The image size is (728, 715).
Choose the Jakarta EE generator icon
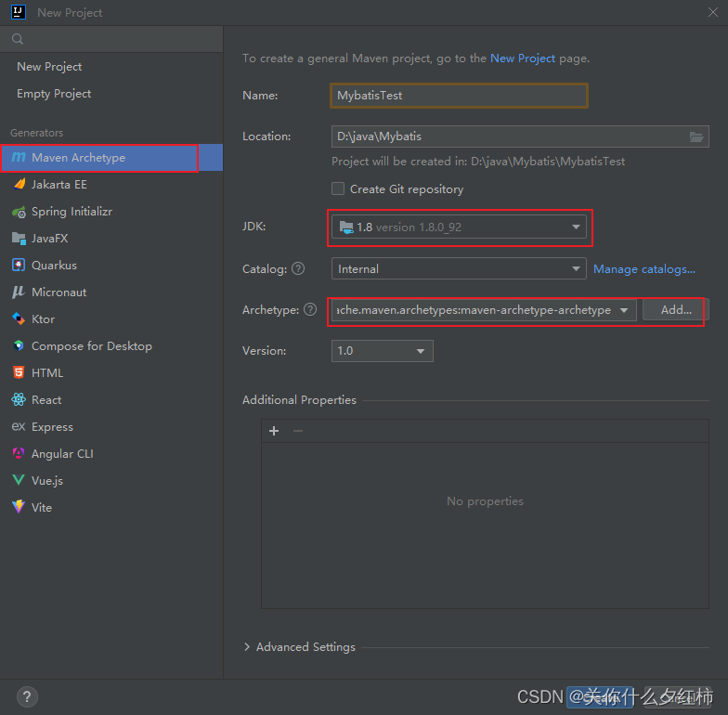click(x=19, y=184)
